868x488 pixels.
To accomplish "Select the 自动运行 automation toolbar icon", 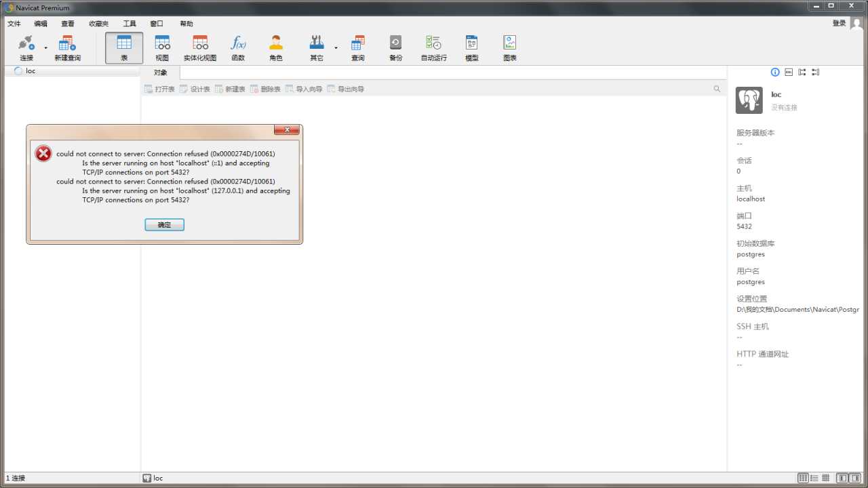I will click(x=433, y=48).
